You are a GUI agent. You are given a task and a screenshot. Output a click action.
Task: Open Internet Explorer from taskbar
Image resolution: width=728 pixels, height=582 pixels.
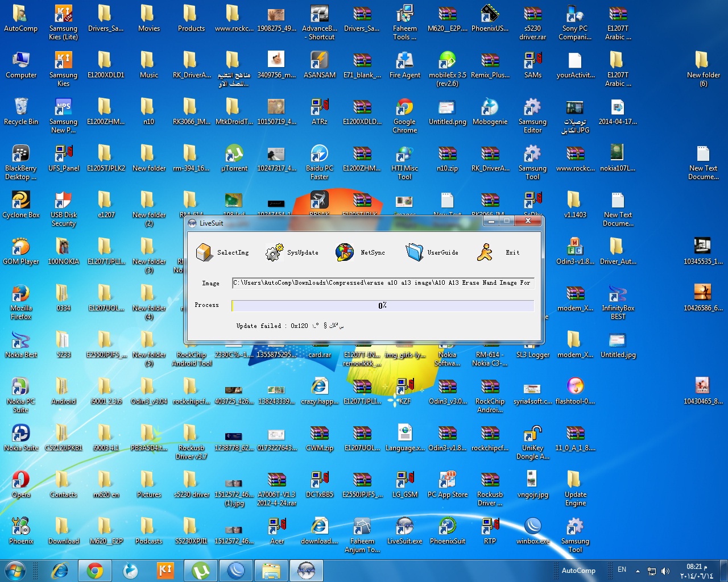[x=59, y=571]
